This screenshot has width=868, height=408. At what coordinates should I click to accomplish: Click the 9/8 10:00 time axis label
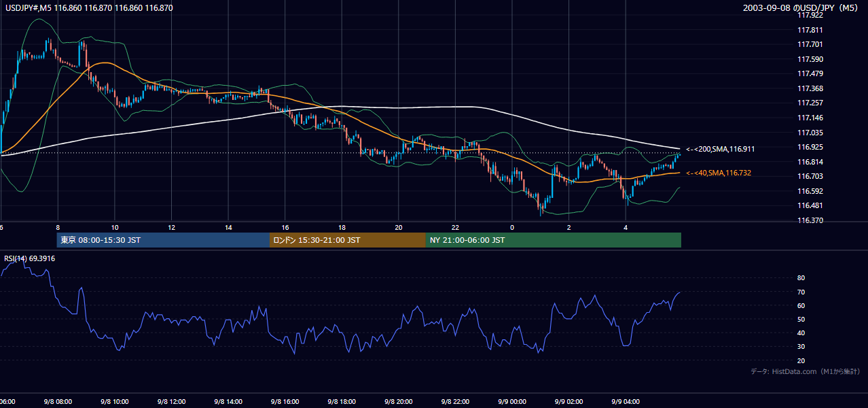(114, 402)
